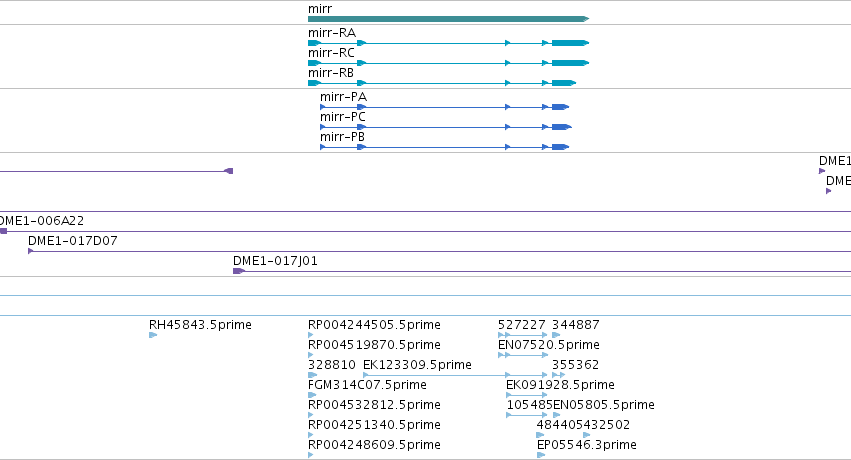The width and height of the screenshot is (851, 460).
Task: Click the DME1-017J01 arrow glyph
Action: tap(239, 271)
